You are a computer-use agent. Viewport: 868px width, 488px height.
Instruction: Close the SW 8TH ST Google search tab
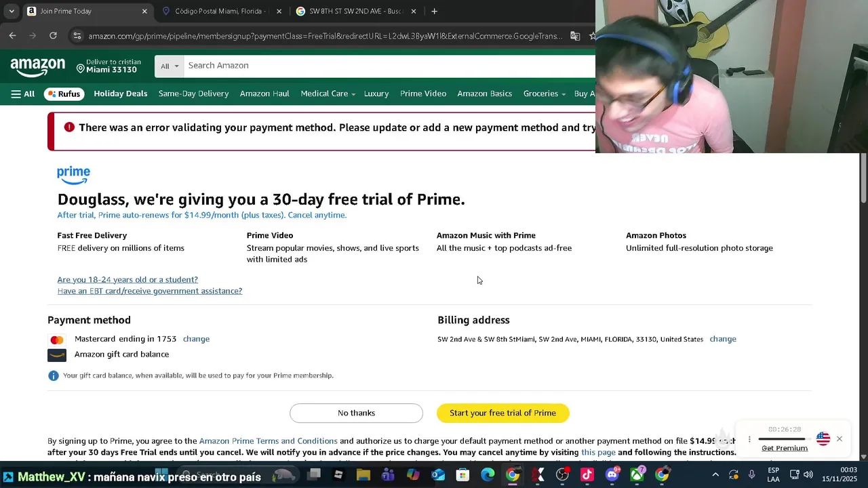(414, 12)
